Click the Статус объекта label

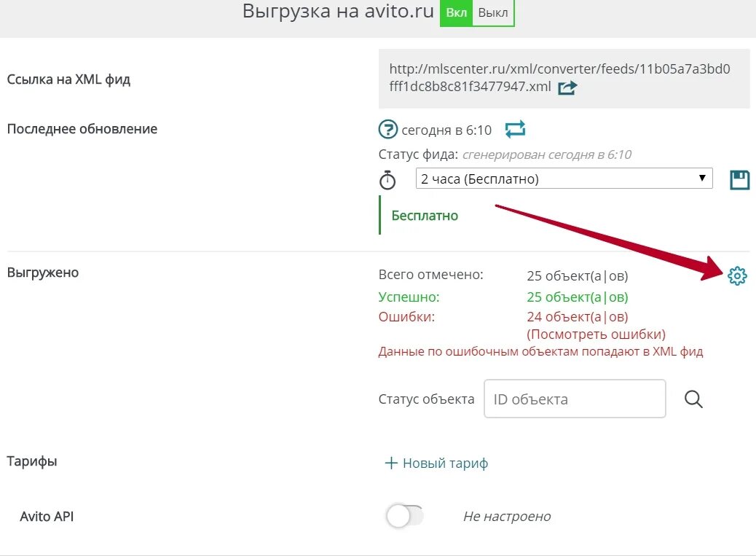426,399
